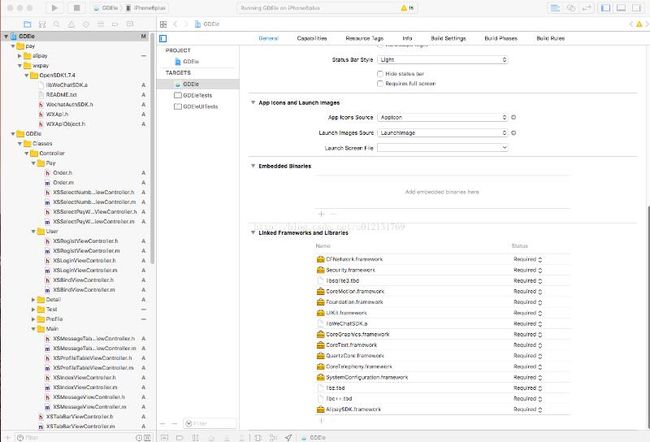Add a target with plus below targets list
Image resolution: width=650 pixels, height=442 pixels.
coord(163,423)
